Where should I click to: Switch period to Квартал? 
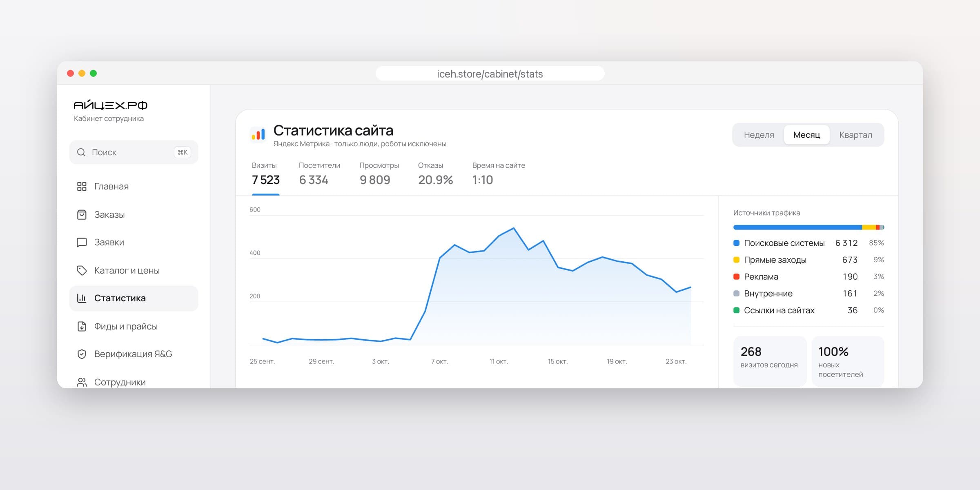pos(855,135)
